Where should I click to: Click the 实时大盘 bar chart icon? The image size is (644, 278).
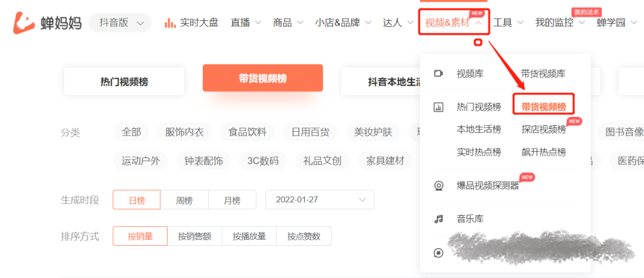[170, 23]
